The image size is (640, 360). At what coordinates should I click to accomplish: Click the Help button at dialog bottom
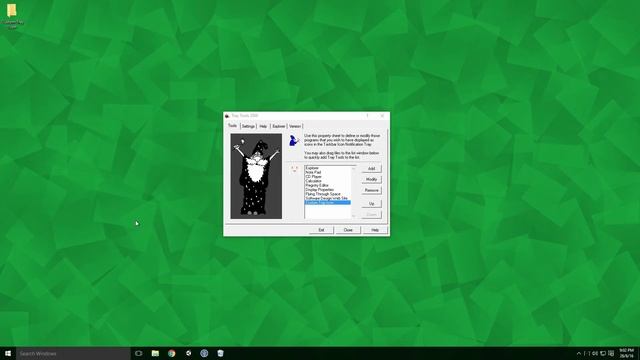pyautogui.click(x=375, y=230)
